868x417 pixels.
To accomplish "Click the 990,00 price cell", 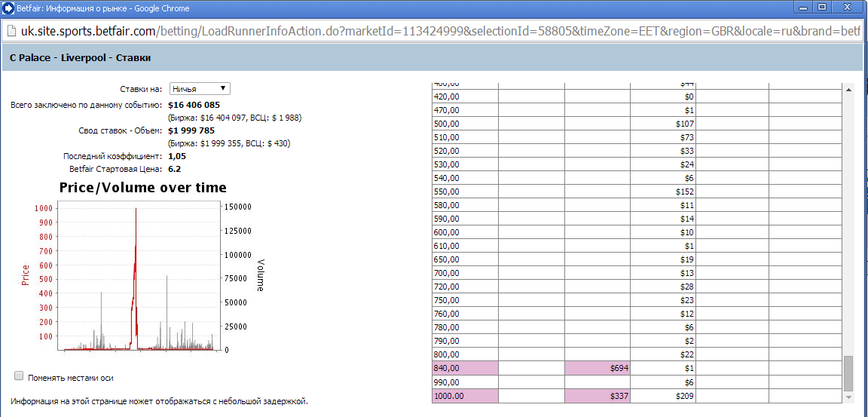I will pyautogui.click(x=465, y=382).
